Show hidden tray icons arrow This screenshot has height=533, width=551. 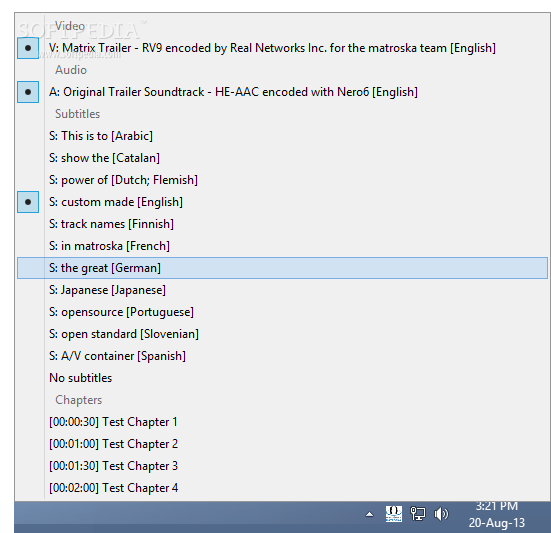point(369,514)
